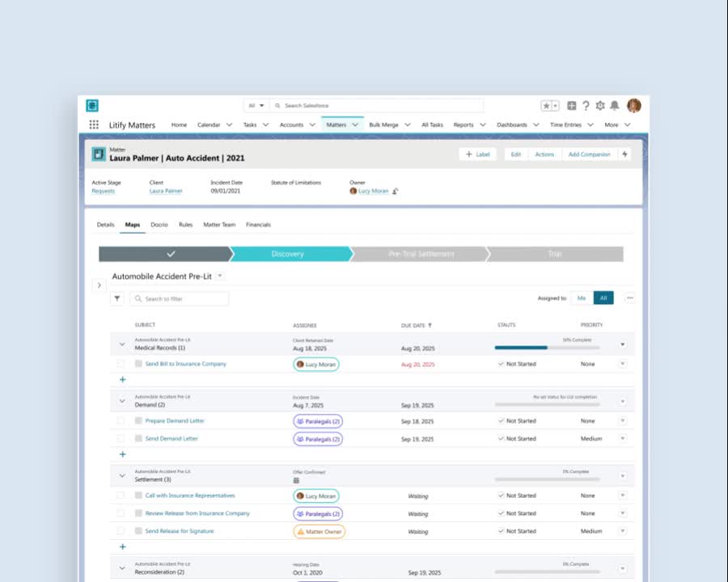The height and width of the screenshot is (582, 728).
Task: Switch to the Rules tab
Action: pyautogui.click(x=186, y=225)
